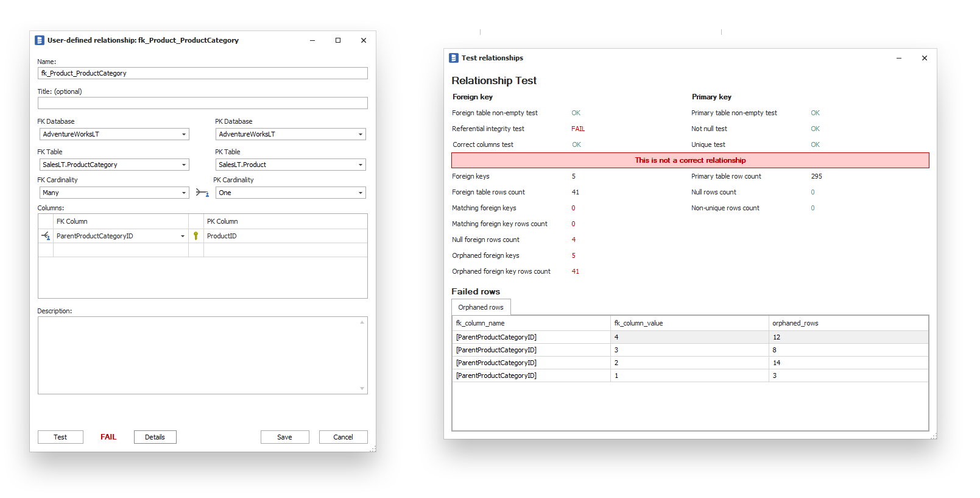Screen dimensions: 980x498
Task: Maximize the User-defined relationship window
Action: pyautogui.click(x=338, y=40)
